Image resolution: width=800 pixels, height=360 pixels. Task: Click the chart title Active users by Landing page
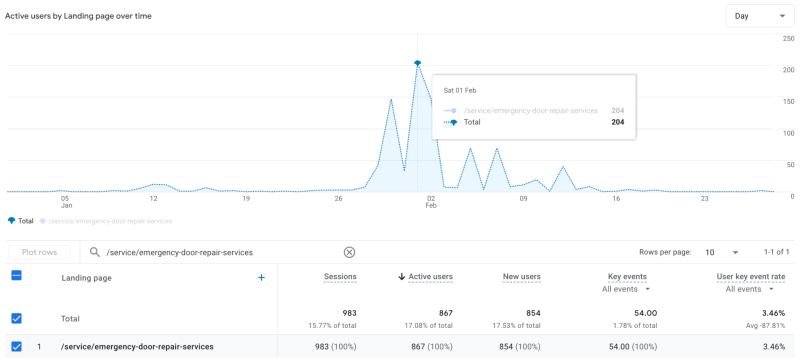[x=78, y=16]
